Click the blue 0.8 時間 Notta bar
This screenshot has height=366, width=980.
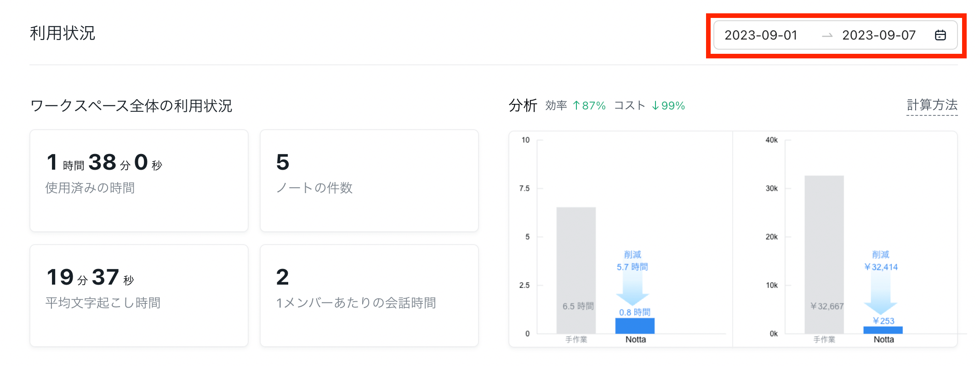point(635,326)
